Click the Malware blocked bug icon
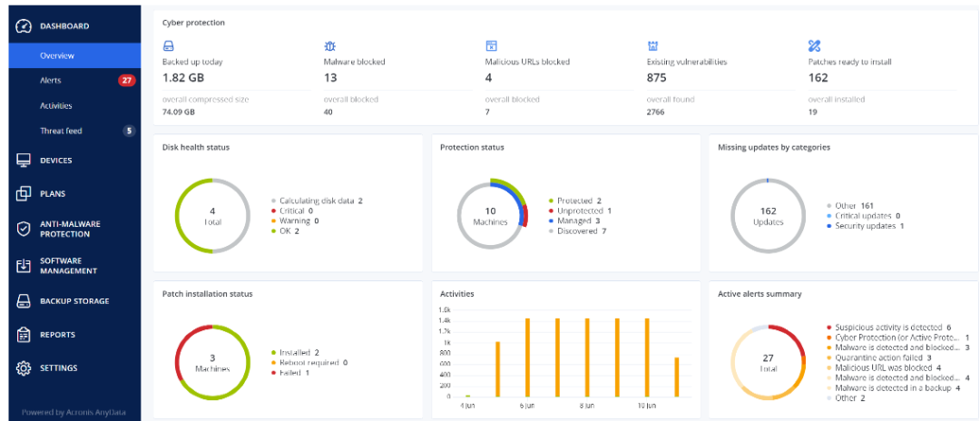 330,45
